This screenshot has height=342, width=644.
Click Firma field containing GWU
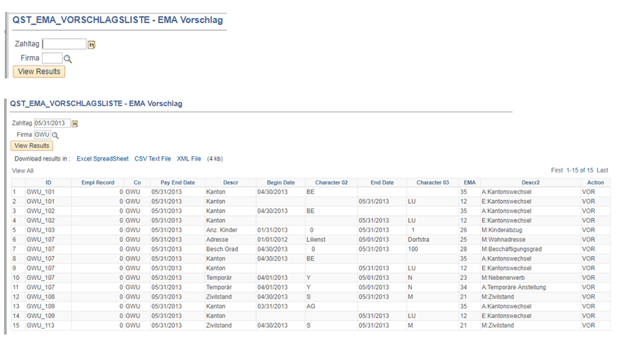43,134
